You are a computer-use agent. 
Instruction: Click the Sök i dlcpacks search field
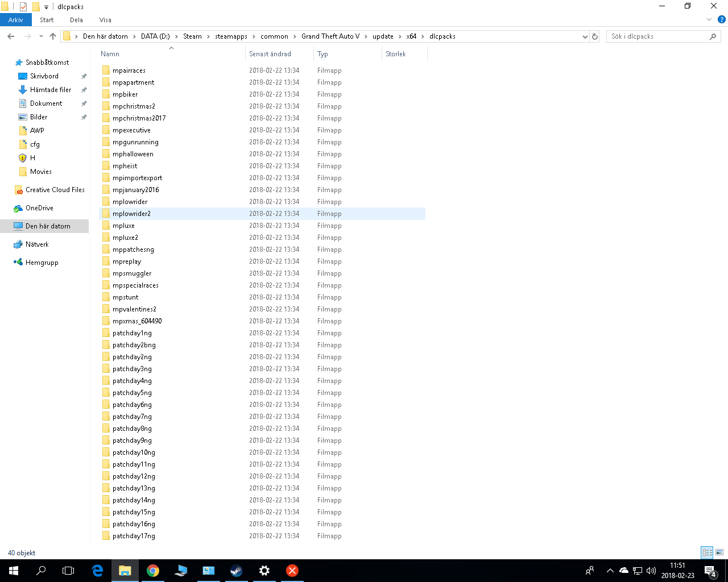pyautogui.click(x=663, y=36)
